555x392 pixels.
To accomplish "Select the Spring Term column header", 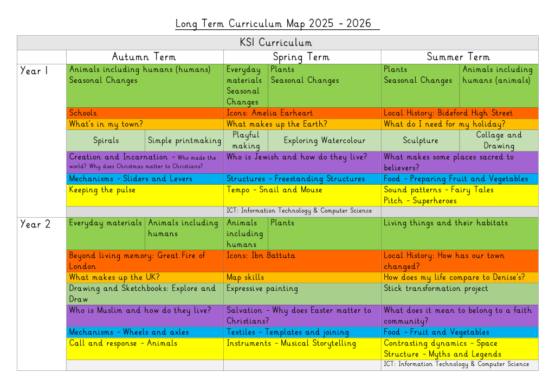I will (301, 57).
